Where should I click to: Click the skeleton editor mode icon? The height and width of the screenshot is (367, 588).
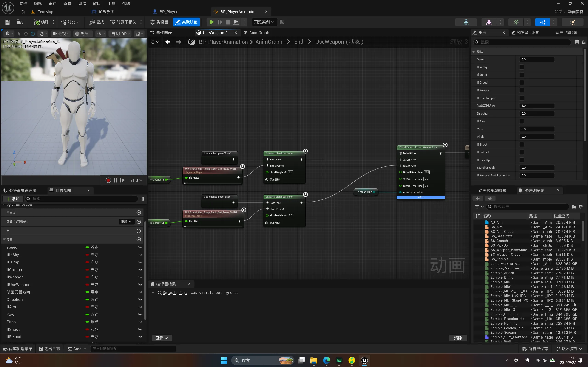click(466, 22)
